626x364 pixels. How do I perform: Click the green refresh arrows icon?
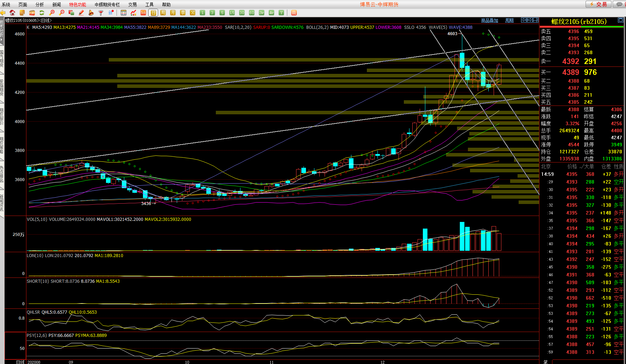(x=42, y=13)
